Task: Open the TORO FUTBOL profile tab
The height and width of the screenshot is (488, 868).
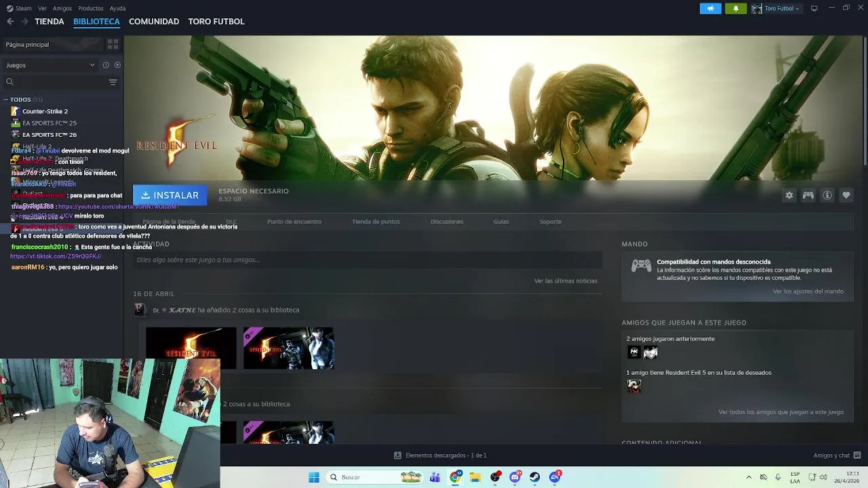Action: coord(216,22)
